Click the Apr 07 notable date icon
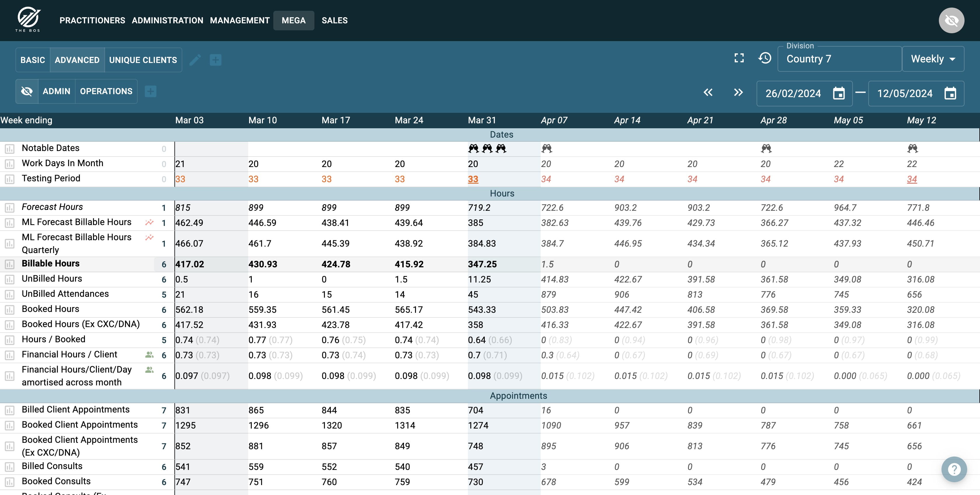The width and height of the screenshot is (980, 495). coord(547,148)
